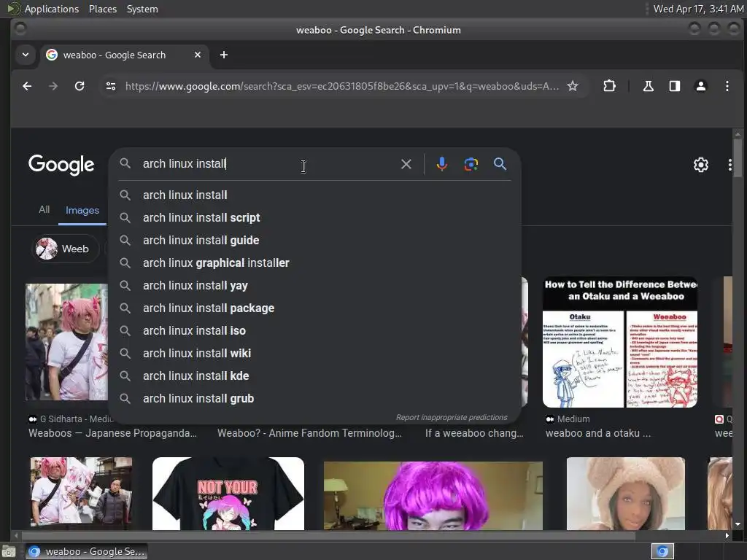Open the 'NOT YOUR' black t-shirt image

coord(228,494)
